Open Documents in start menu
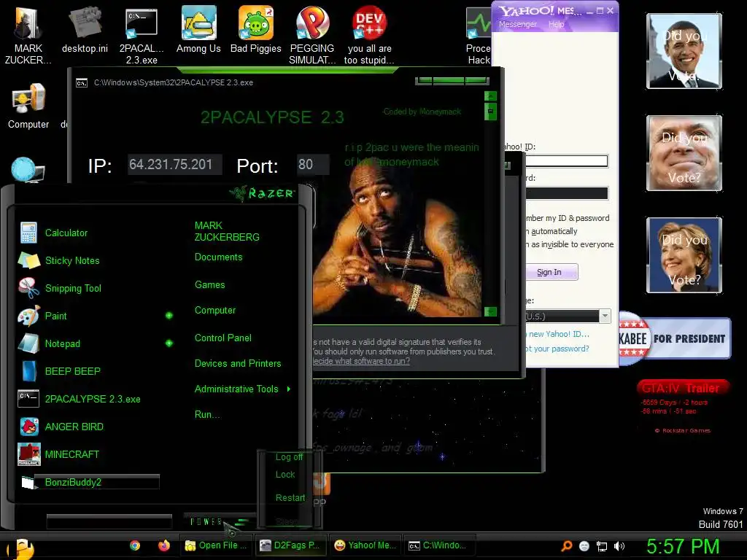The image size is (747, 560). coord(219,257)
